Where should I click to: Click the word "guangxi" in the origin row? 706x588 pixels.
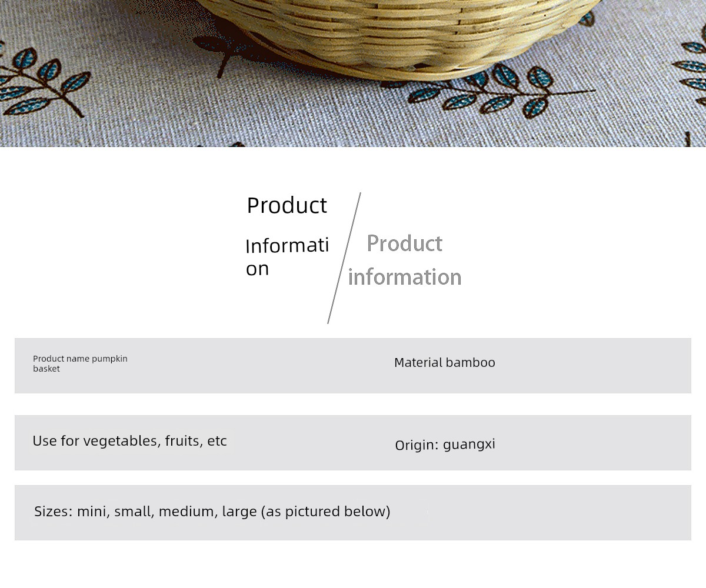(469, 445)
